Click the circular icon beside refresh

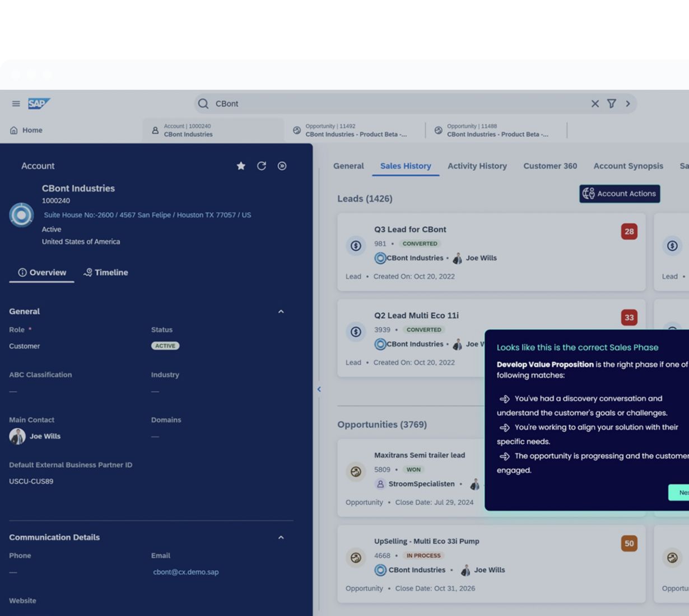coord(282,166)
